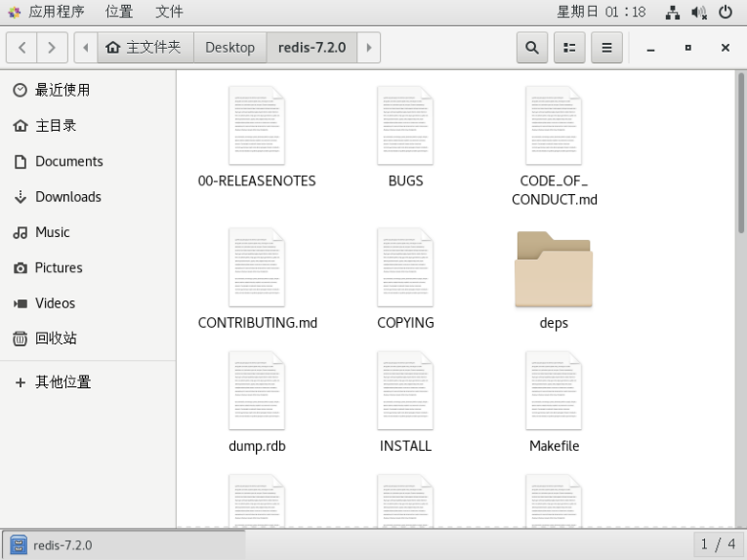The width and height of the screenshot is (747, 560).
Task: Open the network status icon
Action: coord(673,12)
